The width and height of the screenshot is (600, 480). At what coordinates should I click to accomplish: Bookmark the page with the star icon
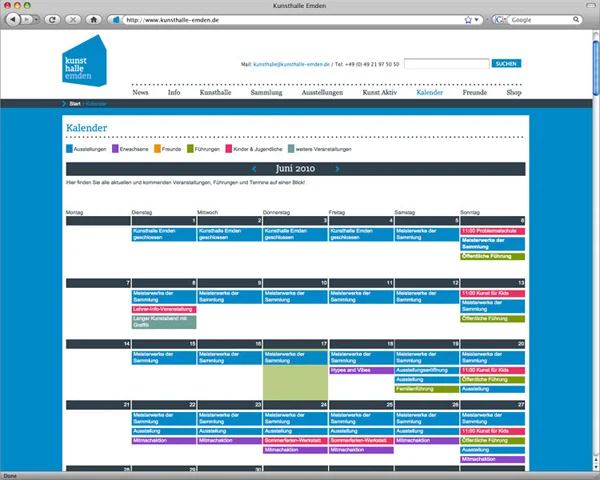467,19
